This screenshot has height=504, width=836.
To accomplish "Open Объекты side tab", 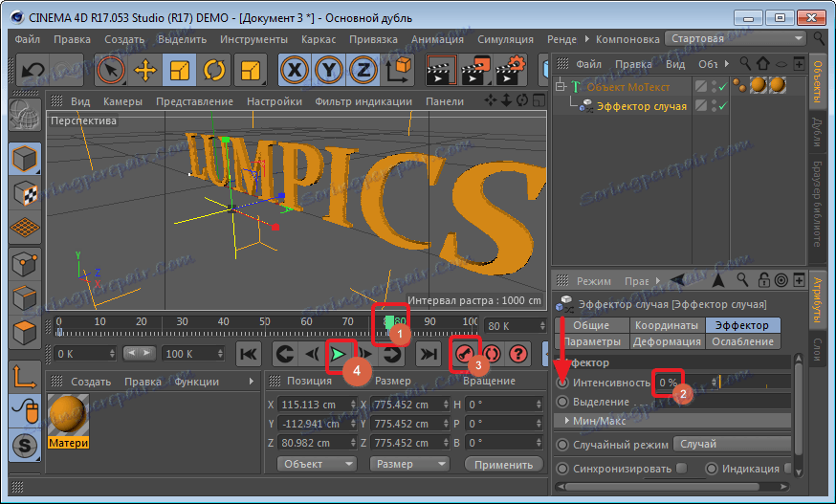I will (x=817, y=81).
